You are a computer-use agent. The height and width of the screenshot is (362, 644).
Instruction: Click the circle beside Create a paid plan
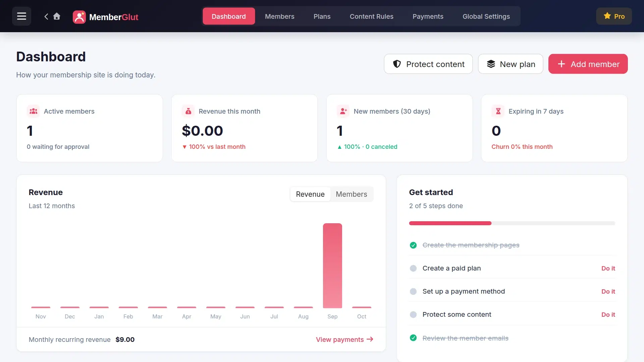tap(413, 268)
